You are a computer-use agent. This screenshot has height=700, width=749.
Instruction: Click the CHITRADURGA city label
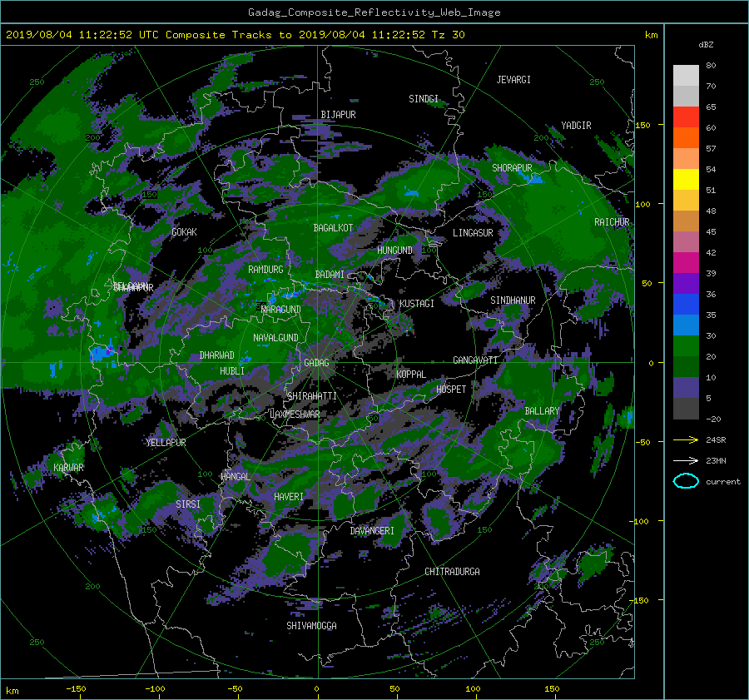[452, 572]
